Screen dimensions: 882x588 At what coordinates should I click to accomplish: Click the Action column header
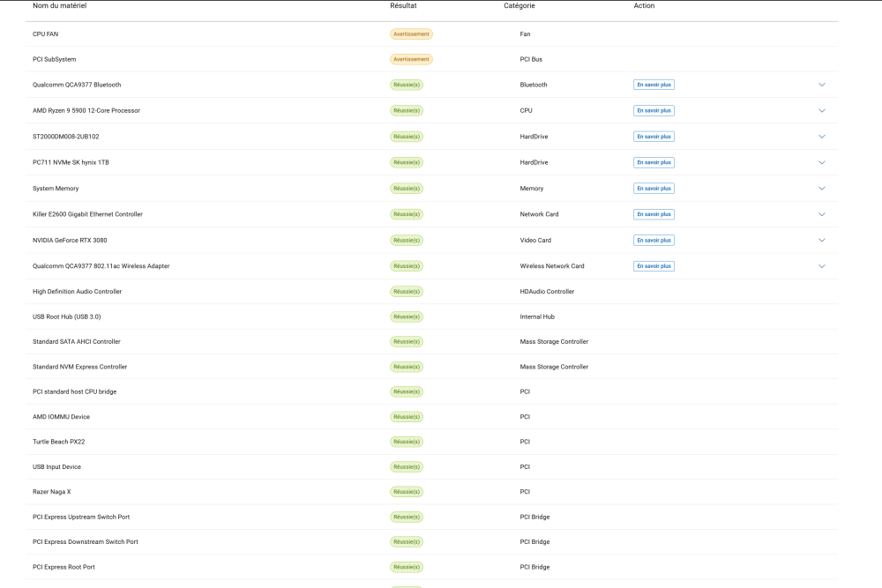coord(644,5)
